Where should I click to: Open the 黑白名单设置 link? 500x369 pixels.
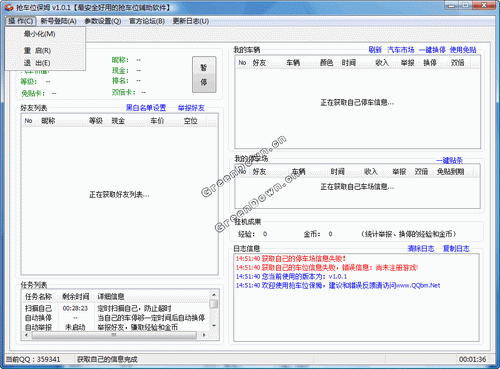pyautogui.click(x=146, y=108)
